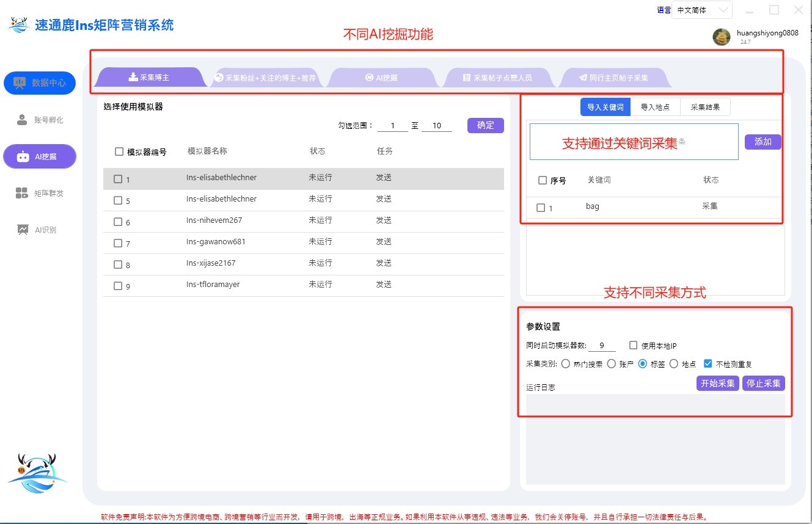
Task: Click the 确定 button
Action: pyautogui.click(x=486, y=125)
